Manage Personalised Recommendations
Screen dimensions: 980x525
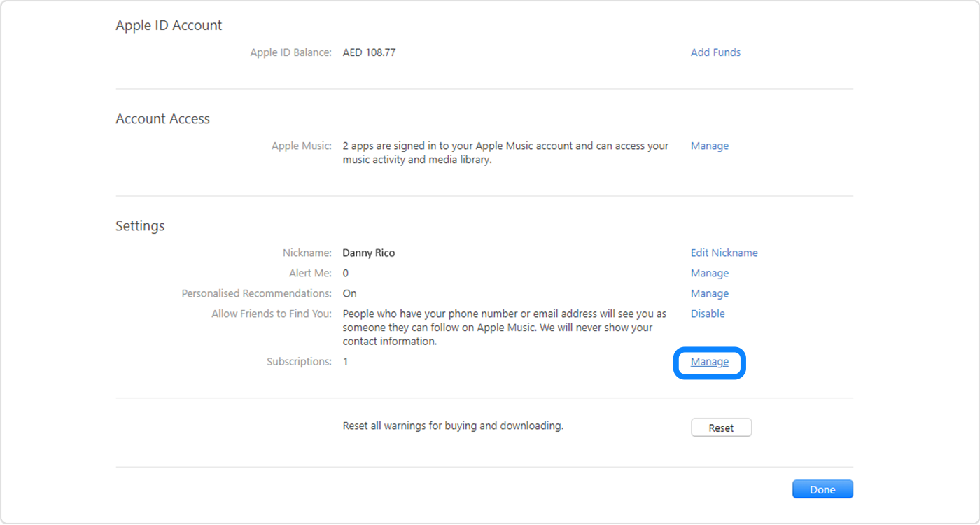click(x=709, y=293)
